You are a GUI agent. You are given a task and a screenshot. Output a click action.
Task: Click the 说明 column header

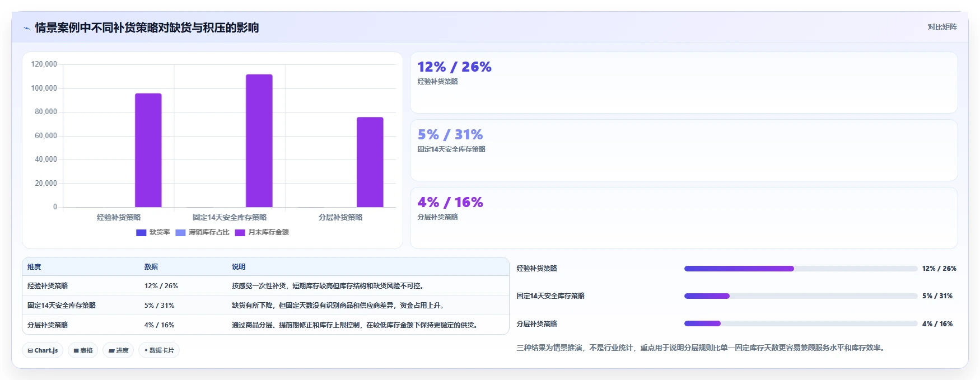tap(239, 267)
